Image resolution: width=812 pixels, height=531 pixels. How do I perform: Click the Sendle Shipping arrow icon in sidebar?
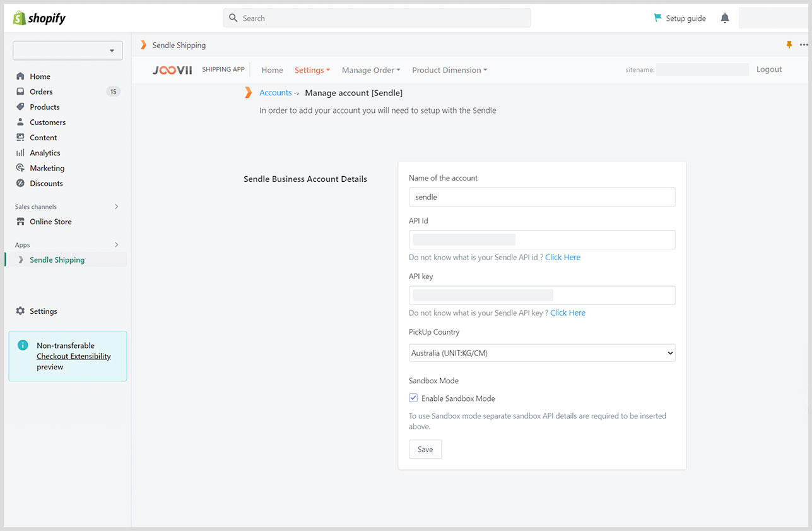pos(21,260)
